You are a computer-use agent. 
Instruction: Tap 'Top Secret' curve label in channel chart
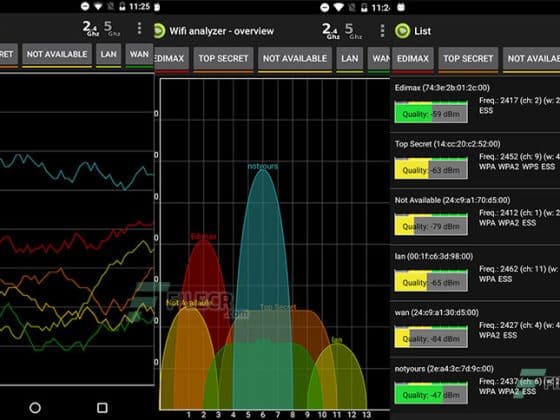pos(278,307)
